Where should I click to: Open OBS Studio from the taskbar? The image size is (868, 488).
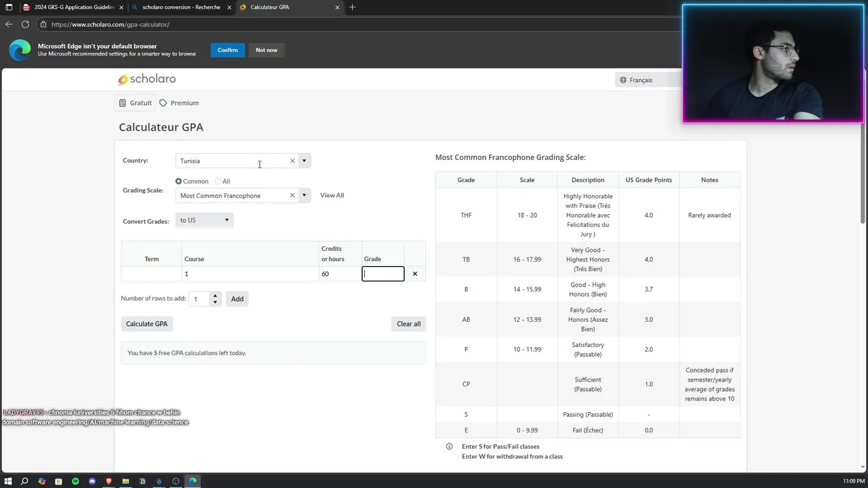pos(176,481)
